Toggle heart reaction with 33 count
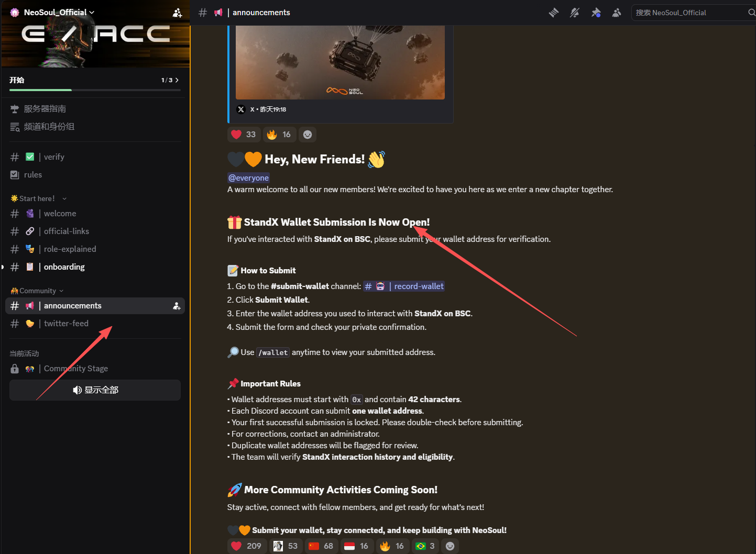 point(244,135)
